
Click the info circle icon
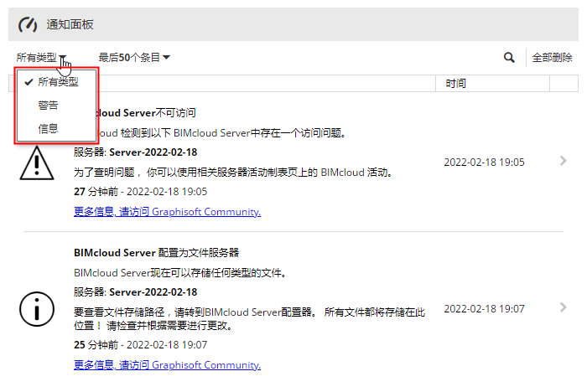[37, 309]
